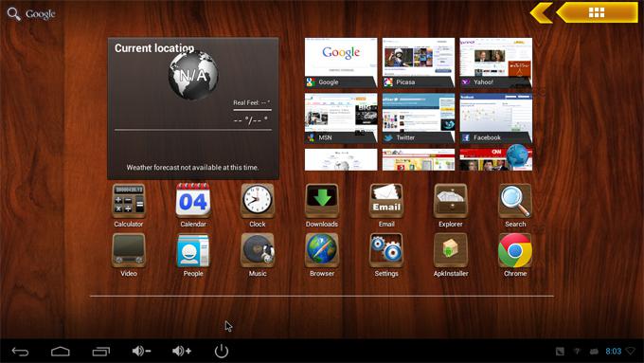Viewport: 644px width, 363px height.
Task: Open the MSN bookmark thumbnail
Action: (x=341, y=118)
